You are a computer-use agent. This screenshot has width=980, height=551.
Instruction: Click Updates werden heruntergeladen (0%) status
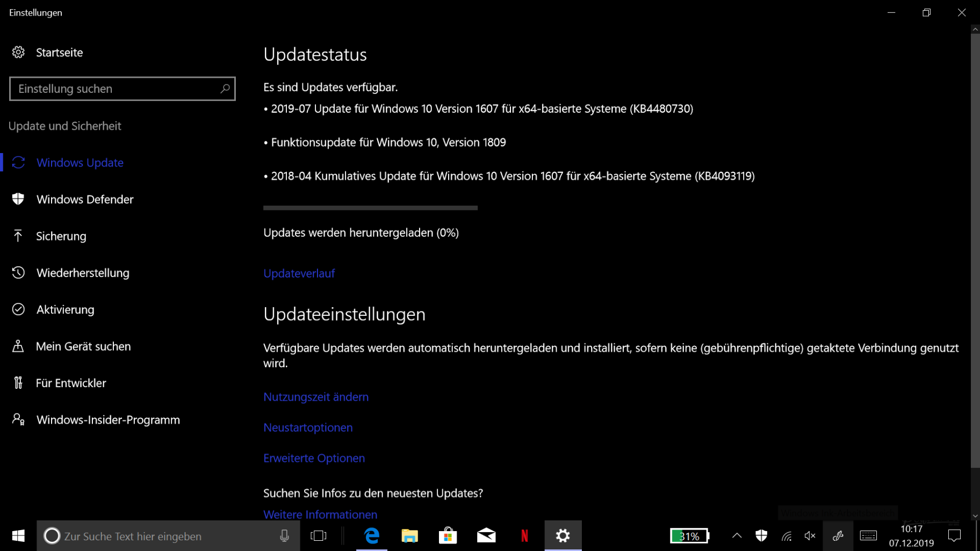tap(361, 233)
